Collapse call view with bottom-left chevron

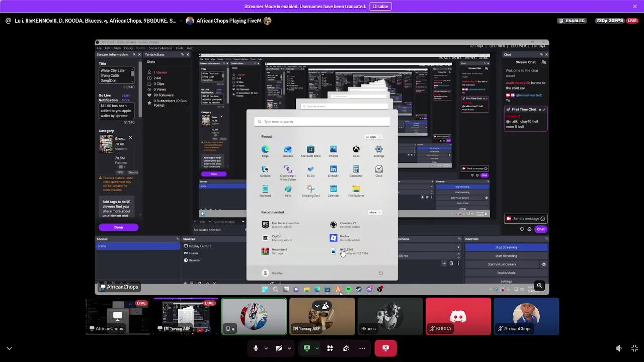(x=9, y=348)
